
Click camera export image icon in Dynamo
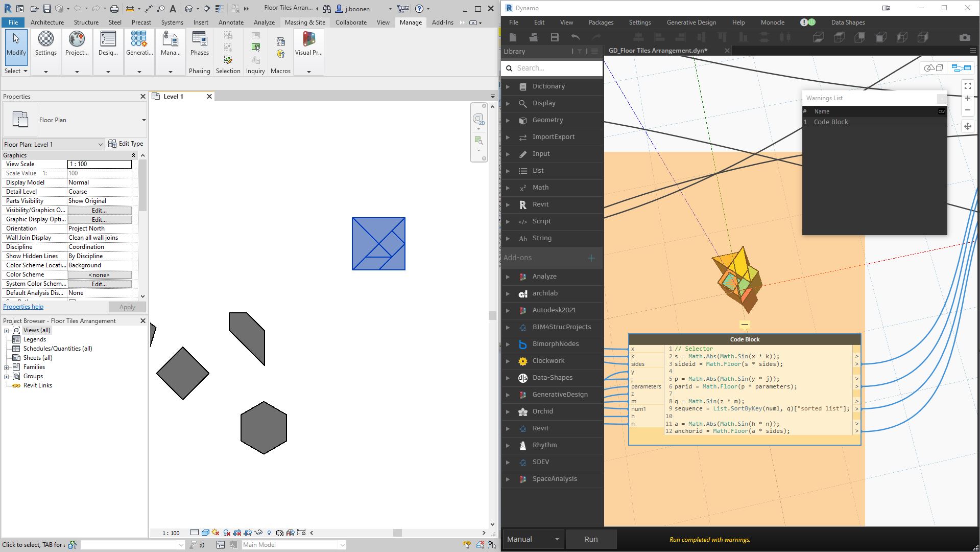pyautogui.click(x=964, y=37)
